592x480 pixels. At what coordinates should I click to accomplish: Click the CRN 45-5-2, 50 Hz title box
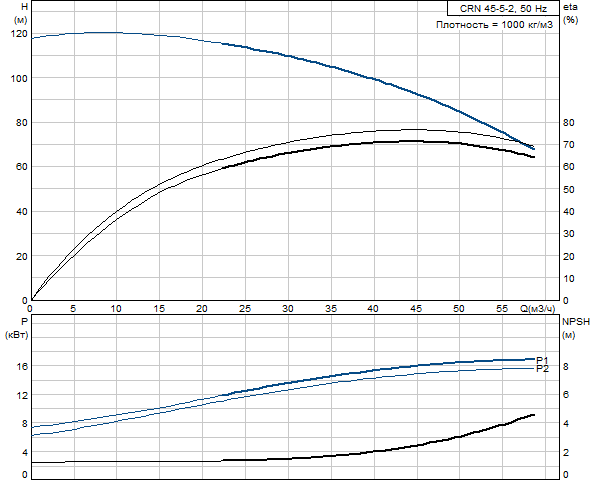503,8
